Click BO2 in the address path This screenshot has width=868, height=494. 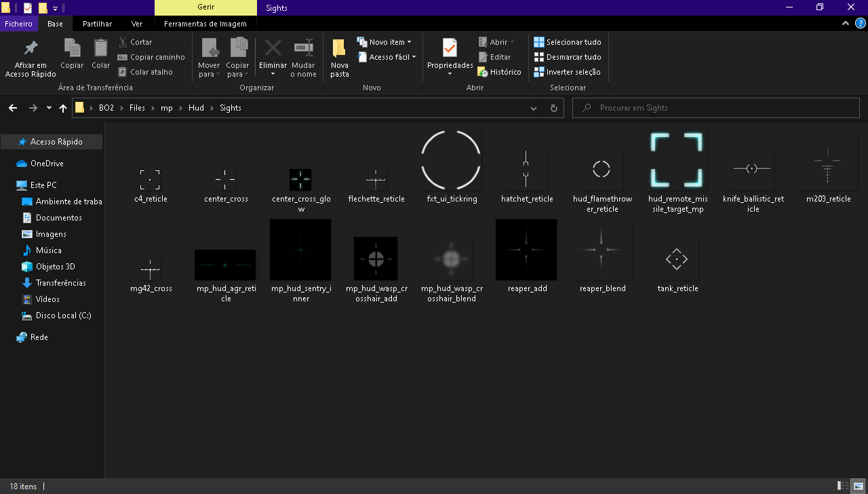point(106,108)
